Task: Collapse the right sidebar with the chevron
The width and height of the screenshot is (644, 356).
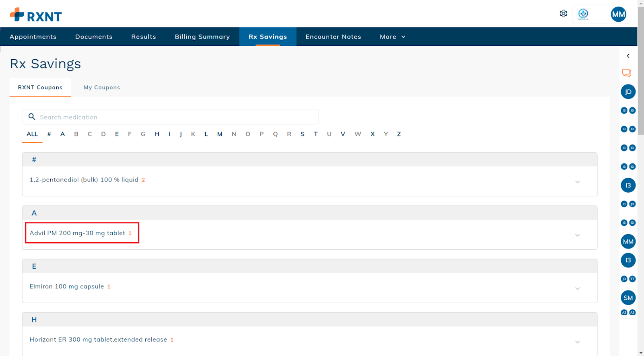Action: [x=628, y=56]
